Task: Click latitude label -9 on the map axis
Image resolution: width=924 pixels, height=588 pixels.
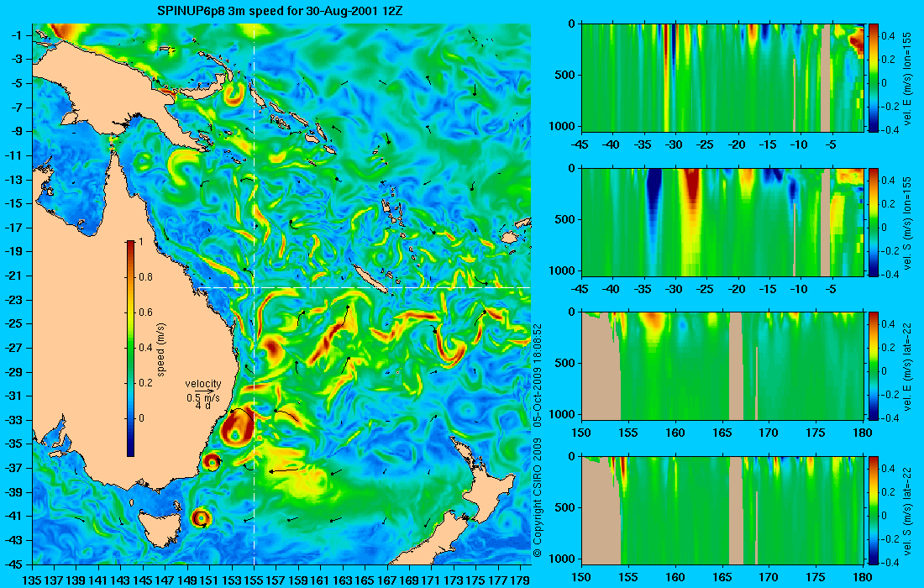Action: click(x=16, y=131)
